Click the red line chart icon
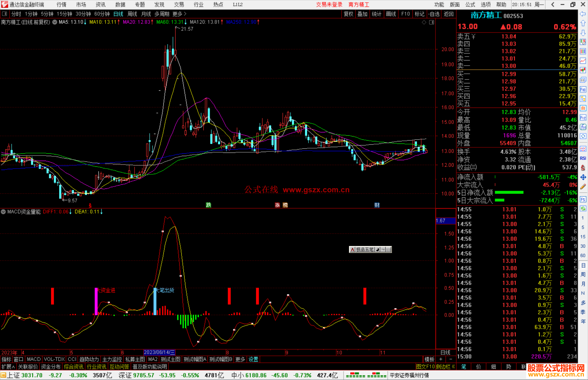The height and width of the screenshot is (380, 588). (583, 61)
